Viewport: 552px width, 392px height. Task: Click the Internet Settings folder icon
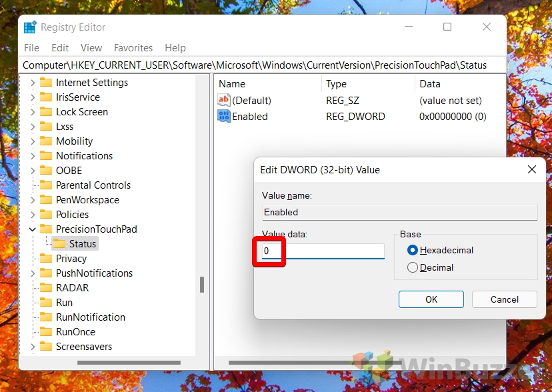click(x=46, y=83)
